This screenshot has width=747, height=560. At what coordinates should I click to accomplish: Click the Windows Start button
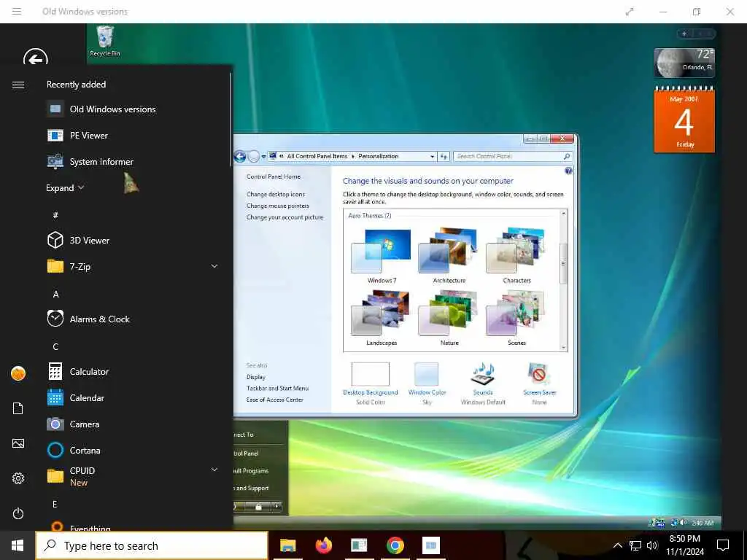[18, 545]
